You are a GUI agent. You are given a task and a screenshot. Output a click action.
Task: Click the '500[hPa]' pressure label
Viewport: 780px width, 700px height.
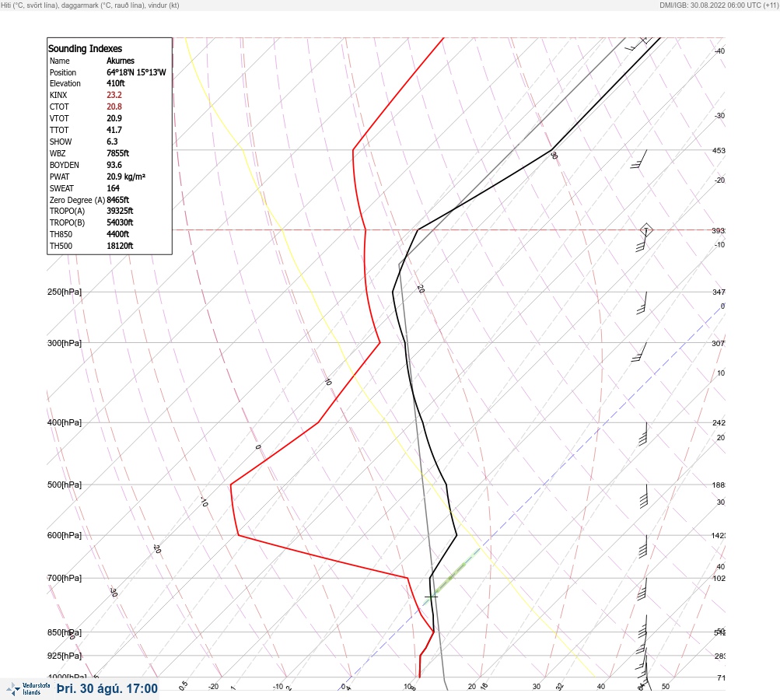coord(65,485)
